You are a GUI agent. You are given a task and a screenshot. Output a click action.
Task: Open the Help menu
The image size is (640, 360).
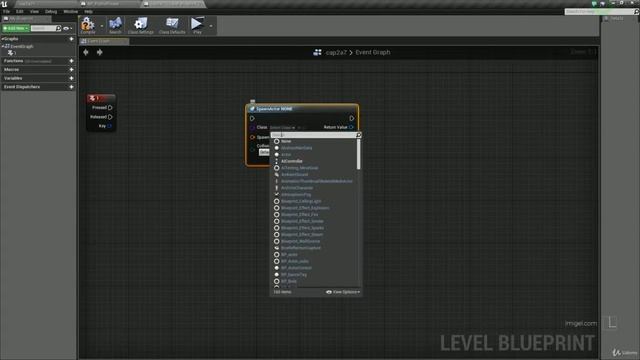(x=88, y=11)
